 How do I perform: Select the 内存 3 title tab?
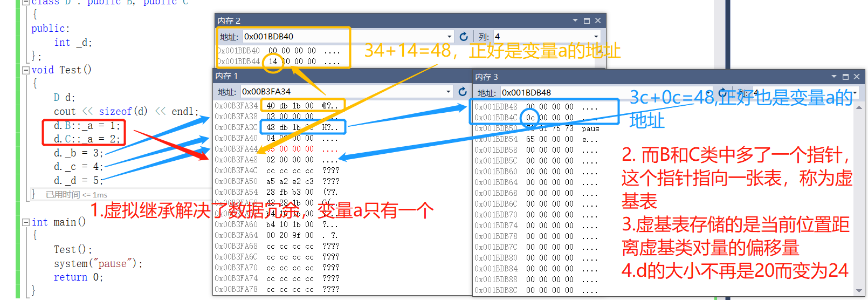[x=487, y=77]
